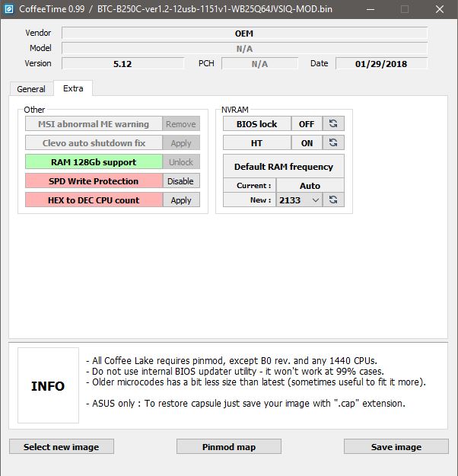
Task: Minimize the CoffeeTime window
Action: 371,9
